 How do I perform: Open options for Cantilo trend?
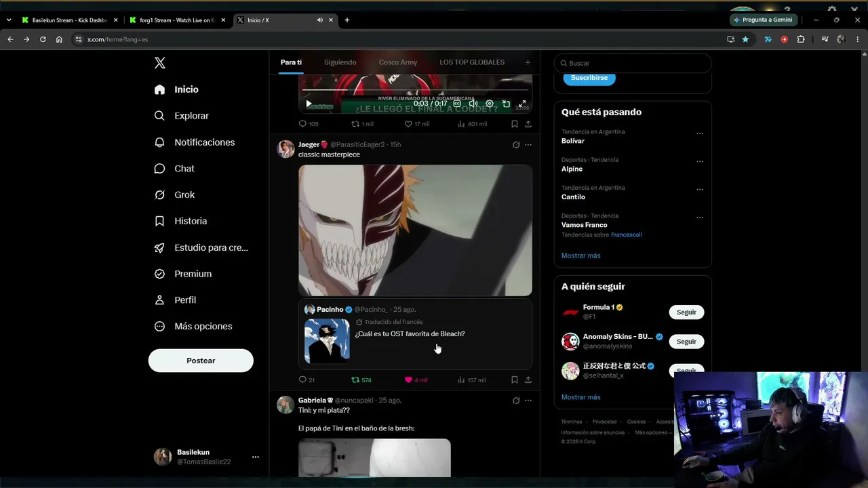click(x=700, y=189)
